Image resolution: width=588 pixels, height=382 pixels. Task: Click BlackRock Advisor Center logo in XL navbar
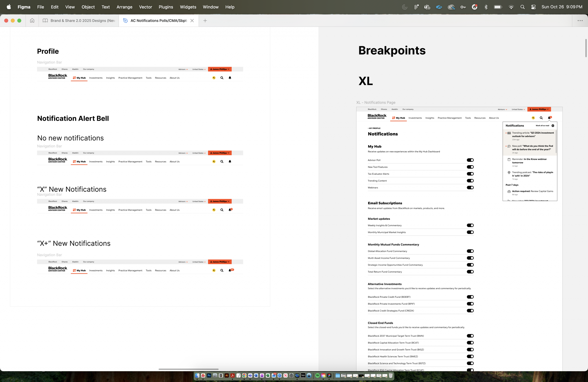pos(377,116)
